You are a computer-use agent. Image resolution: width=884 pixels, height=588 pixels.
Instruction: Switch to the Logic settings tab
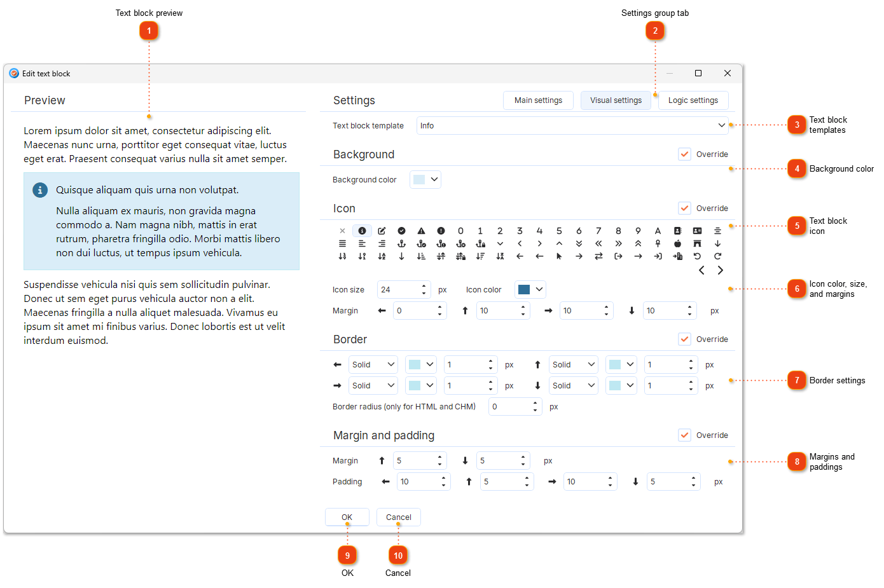click(693, 100)
